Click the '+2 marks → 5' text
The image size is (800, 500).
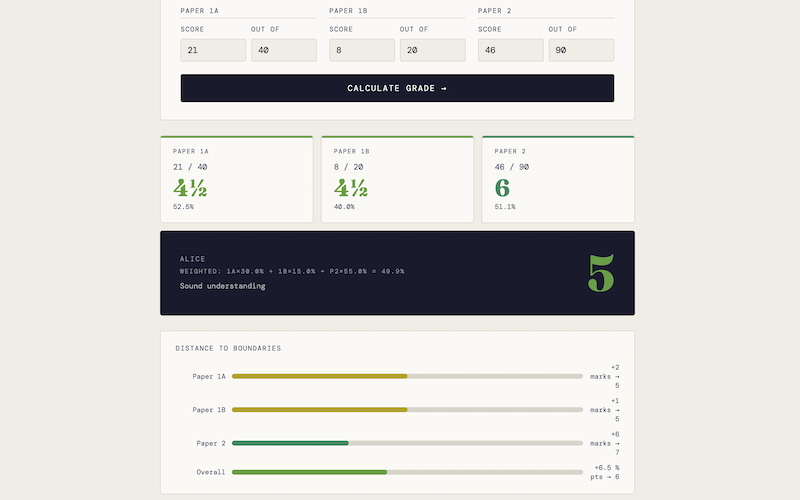click(x=605, y=377)
